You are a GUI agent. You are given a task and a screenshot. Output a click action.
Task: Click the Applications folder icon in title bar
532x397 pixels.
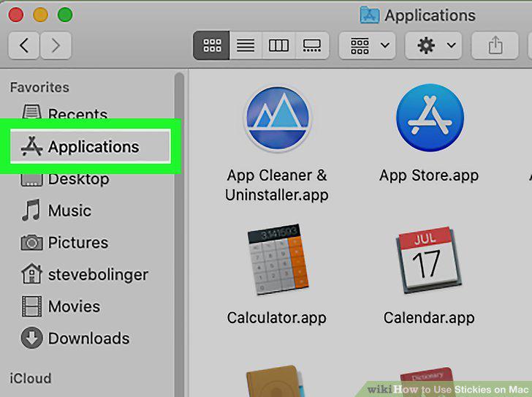(370, 15)
